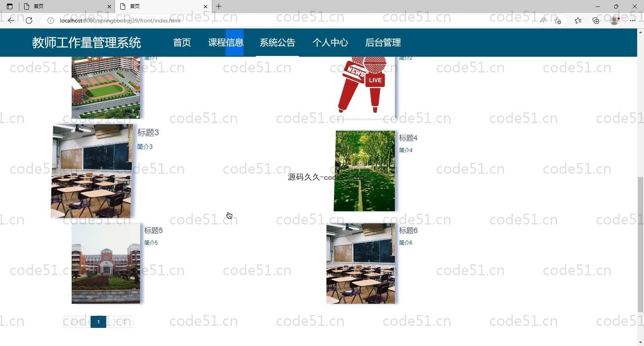
Task: Open the 标题5 school building thumbnail
Action: pos(106,264)
